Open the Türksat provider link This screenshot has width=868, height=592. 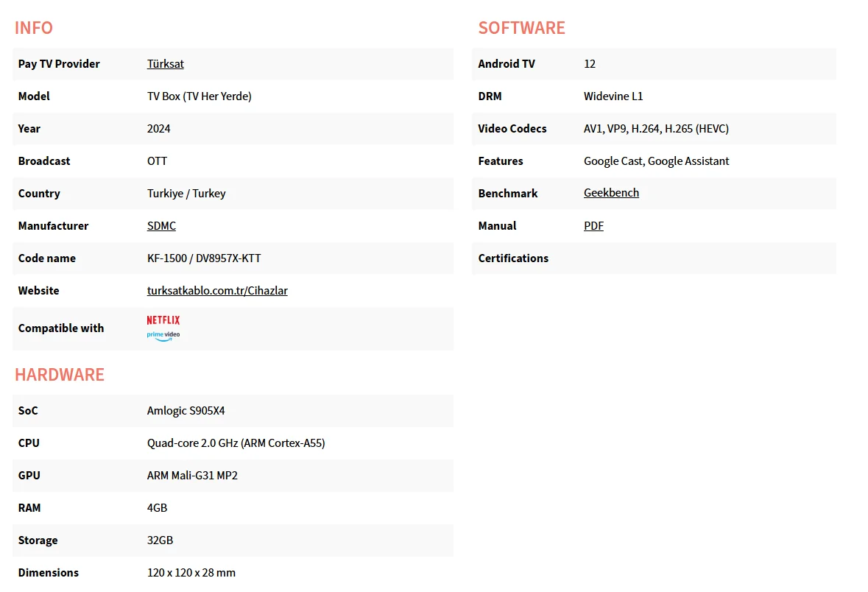click(165, 63)
